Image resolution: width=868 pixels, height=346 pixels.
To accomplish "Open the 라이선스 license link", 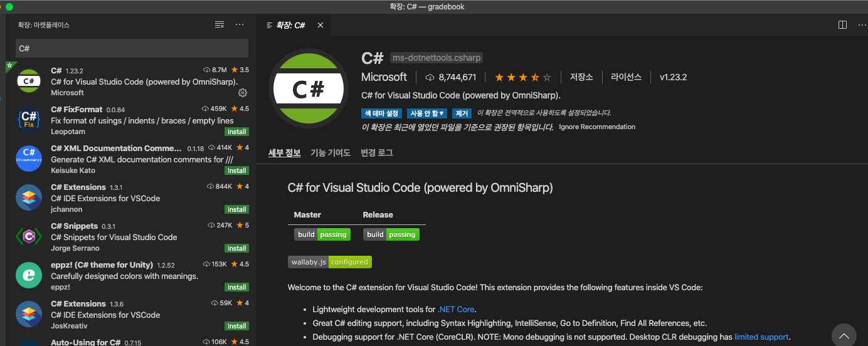I will click(626, 77).
